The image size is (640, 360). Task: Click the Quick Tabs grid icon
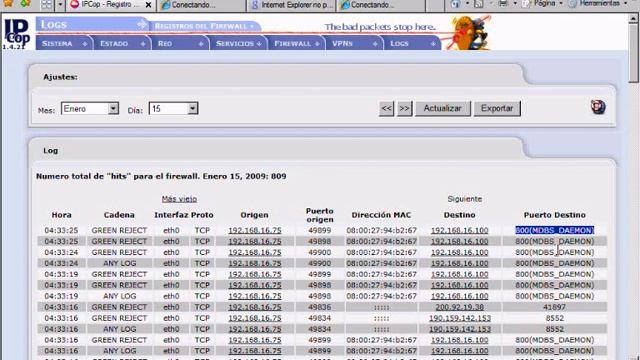(x=47, y=5)
